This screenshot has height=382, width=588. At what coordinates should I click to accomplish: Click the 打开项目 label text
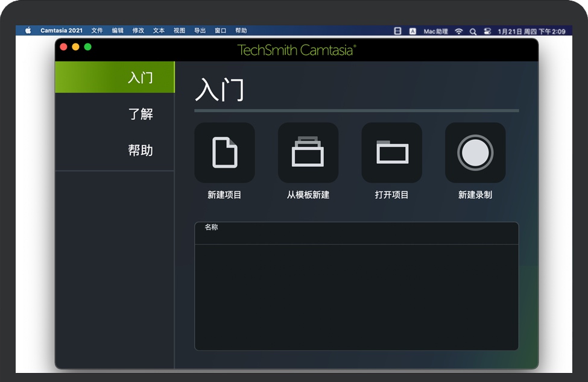(391, 195)
